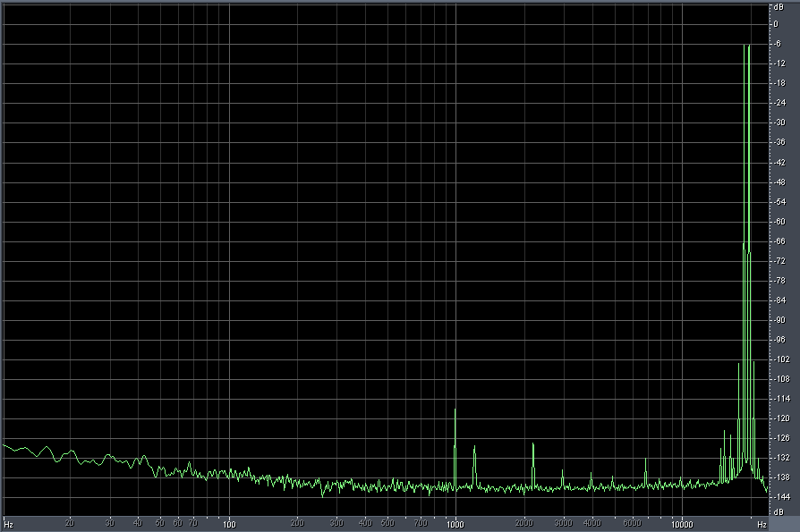The width and height of the screenshot is (800, 532).
Task: Click the 100 Hz frequency axis label
Action: point(229,524)
